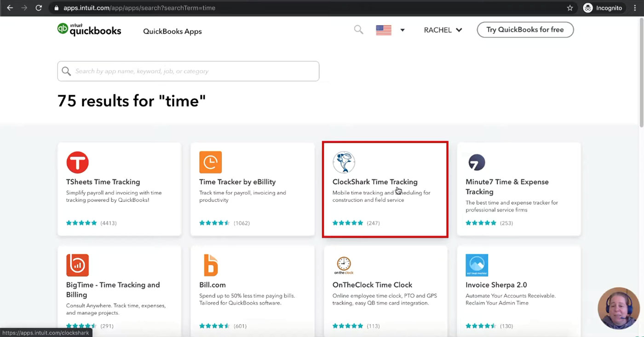Click Try QuickBooks for free button
The width and height of the screenshot is (644, 337).
click(525, 29)
